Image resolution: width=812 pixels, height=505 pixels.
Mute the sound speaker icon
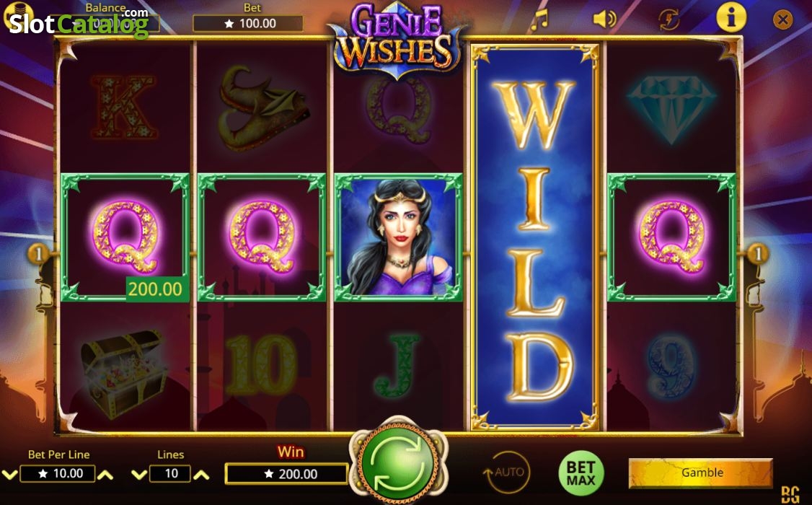click(x=604, y=19)
